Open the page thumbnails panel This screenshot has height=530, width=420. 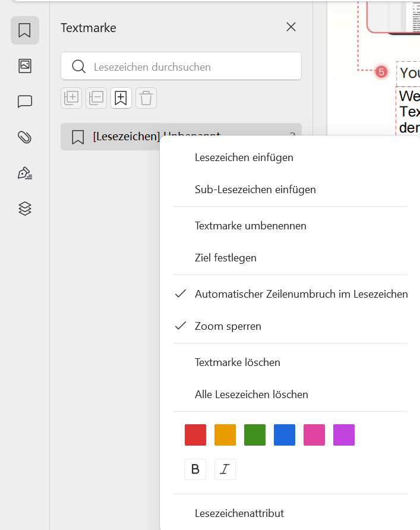pyautogui.click(x=24, y=66)
